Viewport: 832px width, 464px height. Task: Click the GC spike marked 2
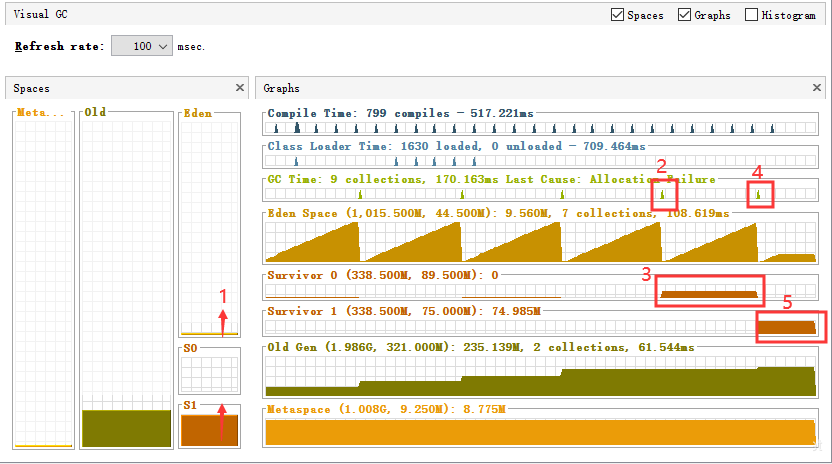tap(662, 194)
